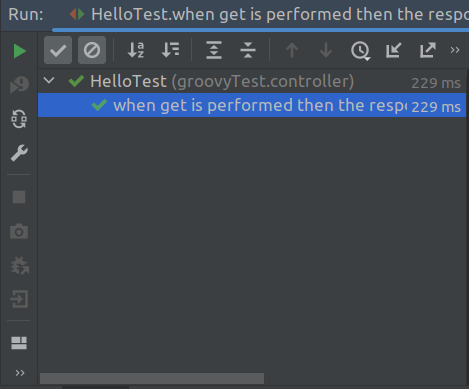469x389 pixels.
Task: Select HelloTest class result row
Action: pyautogui.click(x=252, y=81)
